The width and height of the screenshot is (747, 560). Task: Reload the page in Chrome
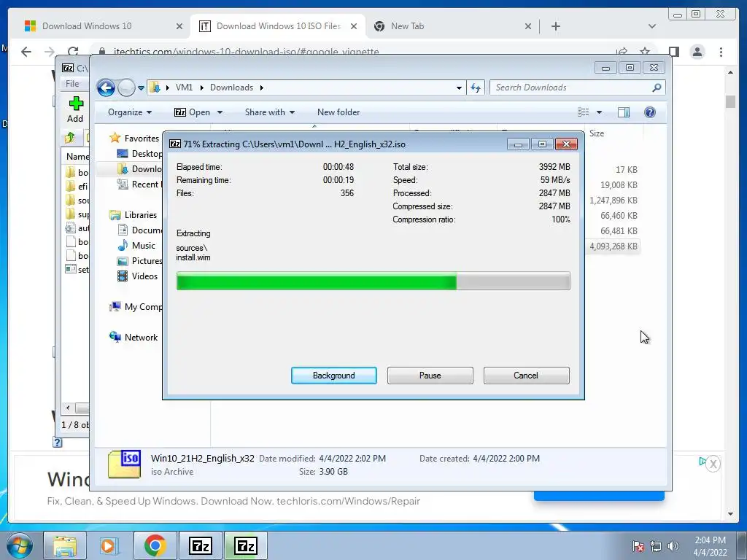(73, 52)
